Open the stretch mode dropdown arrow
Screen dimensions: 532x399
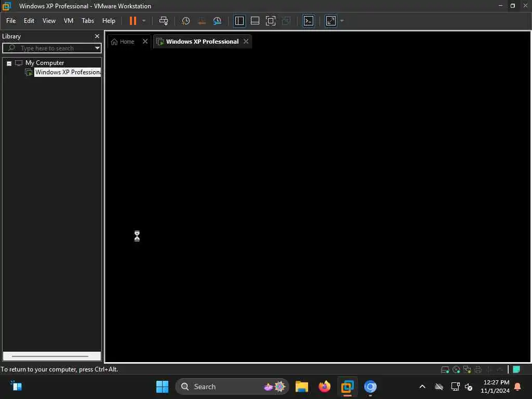point(342,21)
